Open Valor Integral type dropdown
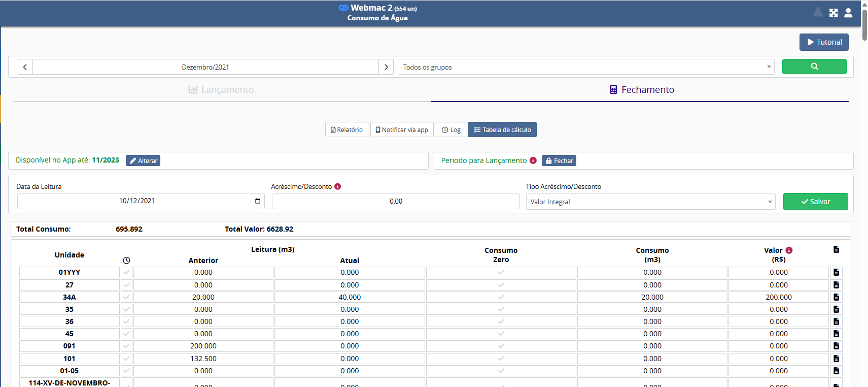 click(650, 202)
